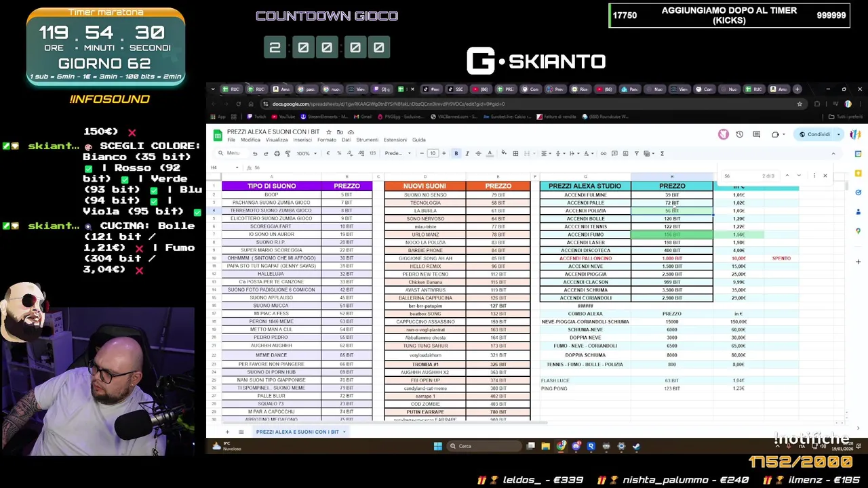
Task: Open the Formato menu
Action: point(327,140)
